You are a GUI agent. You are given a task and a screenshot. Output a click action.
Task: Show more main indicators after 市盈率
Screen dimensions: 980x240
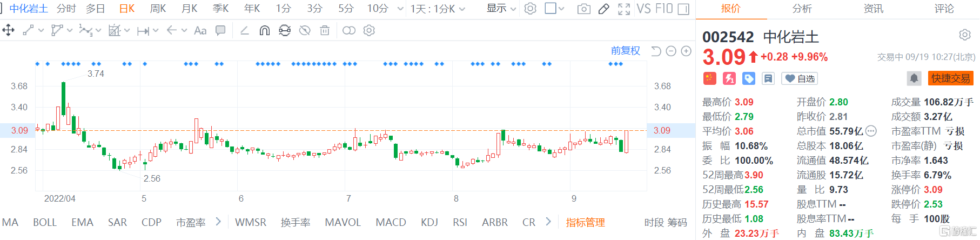(218, 222)
